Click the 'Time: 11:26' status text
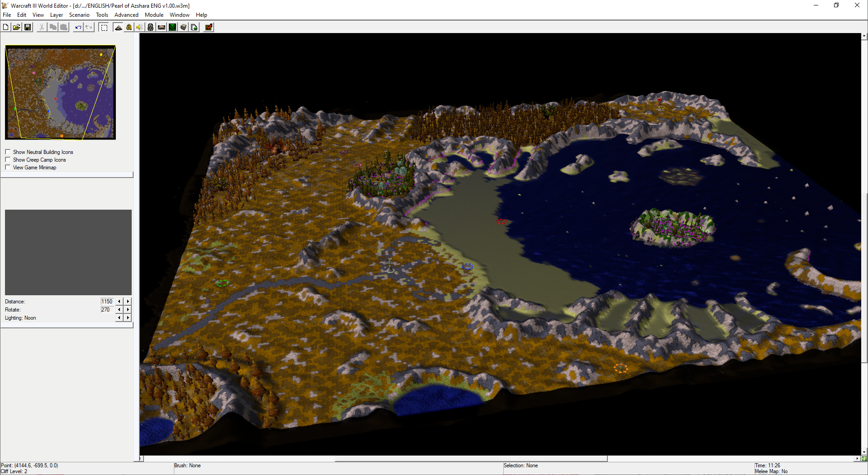 [768, 465]
